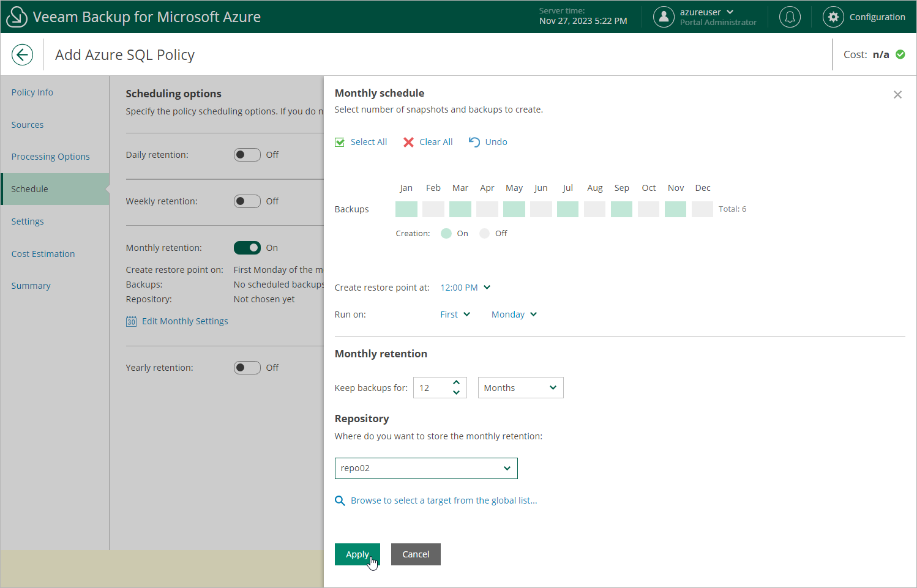This screenshot has height=588, width=917.
Task: Open the Summary step
Action: point(31,286)
